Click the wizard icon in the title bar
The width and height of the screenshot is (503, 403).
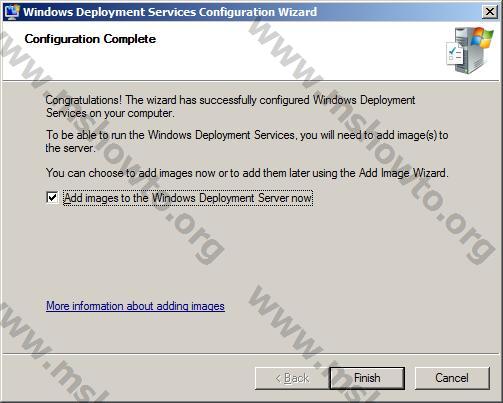(12, 12)
